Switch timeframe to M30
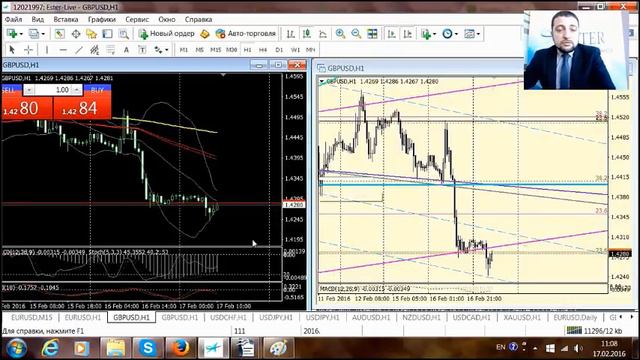This screenshot has width=640, height=360. click(x=231, y=50)
